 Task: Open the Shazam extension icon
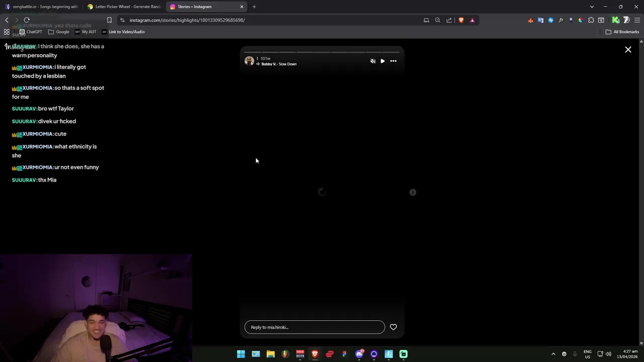(550, 20)
